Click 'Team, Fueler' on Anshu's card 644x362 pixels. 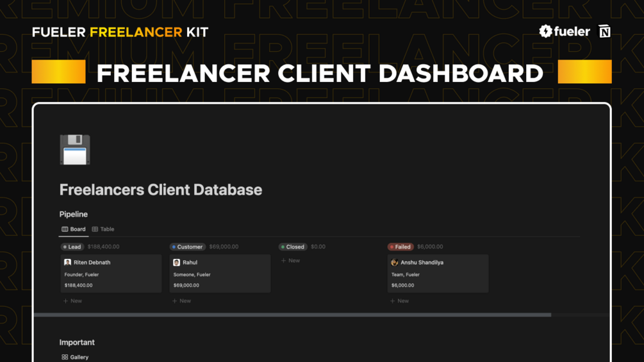tap(406, 275)
